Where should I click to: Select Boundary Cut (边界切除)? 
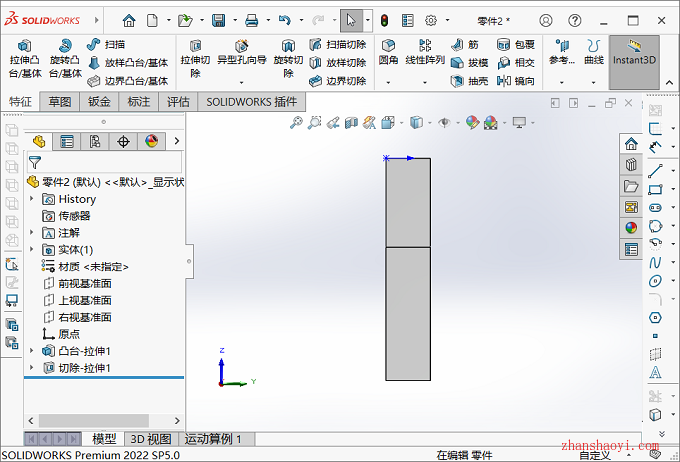[338, 81]
